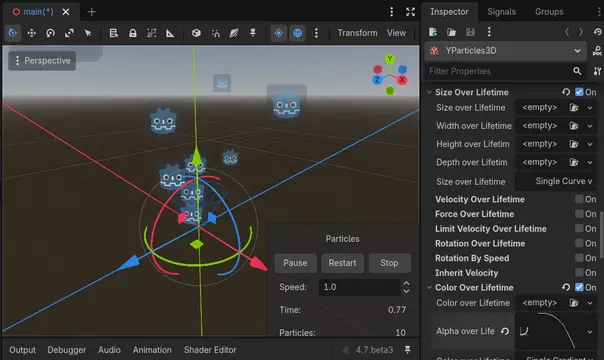Open the object history icon in Inspector
The image size is (604, 360).
(x=597, y=32)
